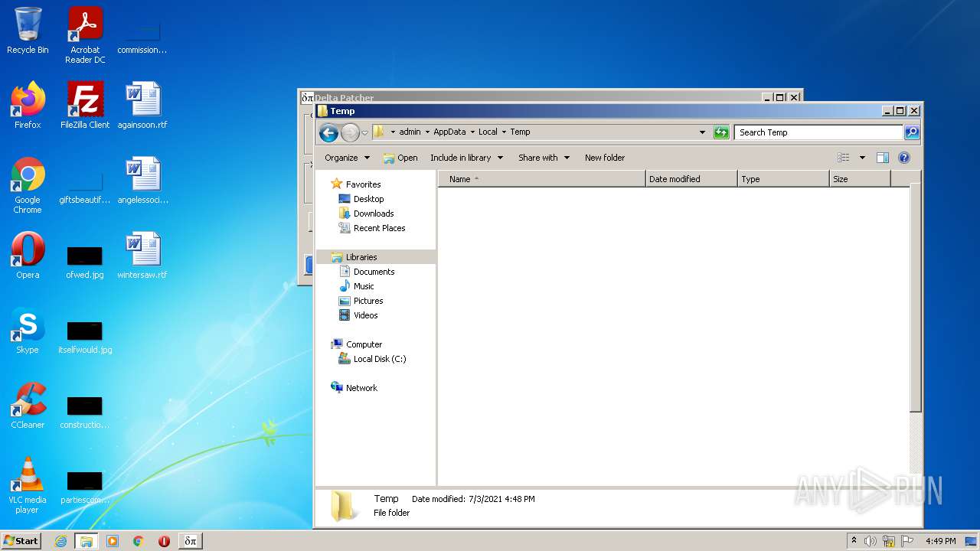This screenshot has height=551, width=980.
Task: Select againsoon.rtf document icon
Action: (x=142, y=106)
